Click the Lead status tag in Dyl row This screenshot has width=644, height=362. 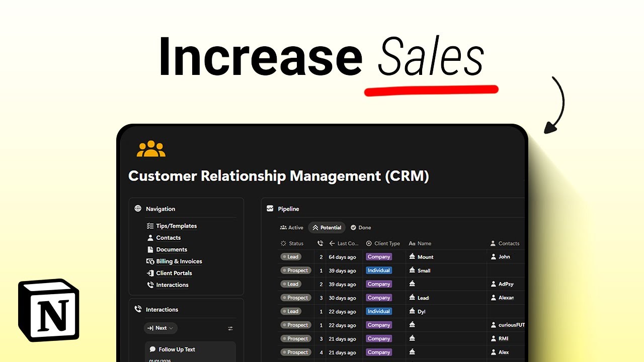(291, 311)
